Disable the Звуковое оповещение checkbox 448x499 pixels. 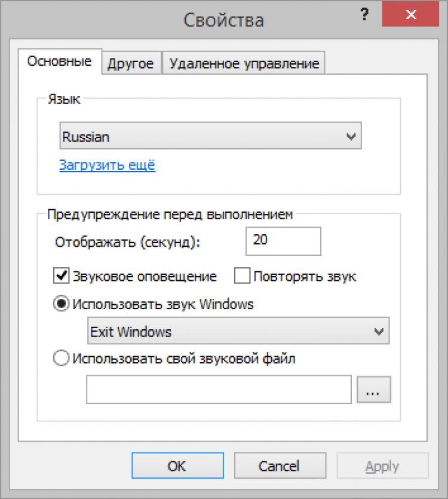(62, 277)
